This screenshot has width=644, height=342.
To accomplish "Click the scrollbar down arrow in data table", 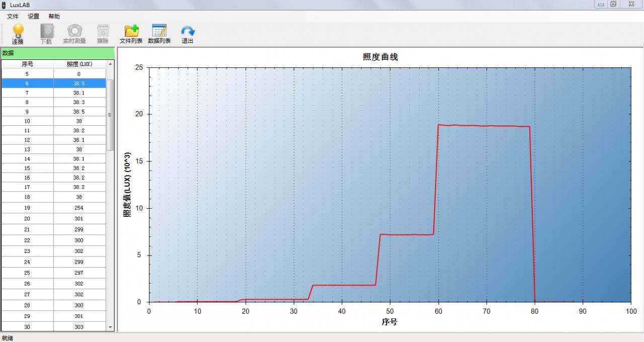I will click(110, 327).
